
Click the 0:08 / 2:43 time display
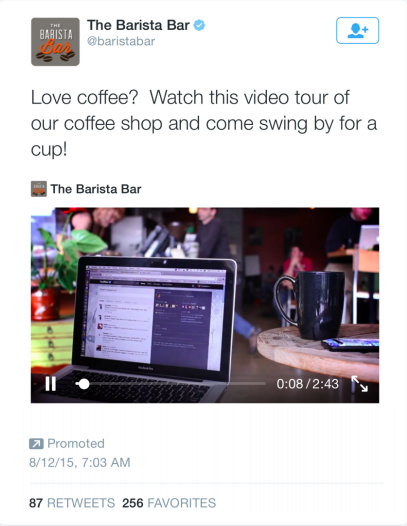(x=307, y=384)
